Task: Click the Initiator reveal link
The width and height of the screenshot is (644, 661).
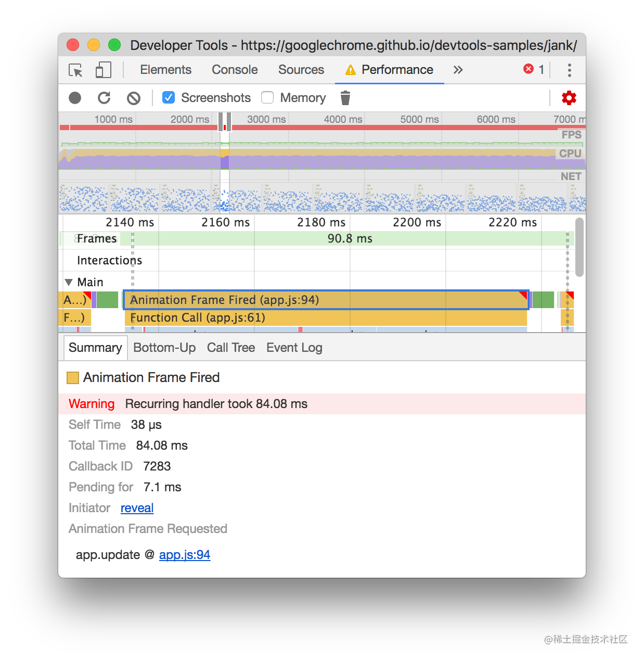Action: (137, 508)
